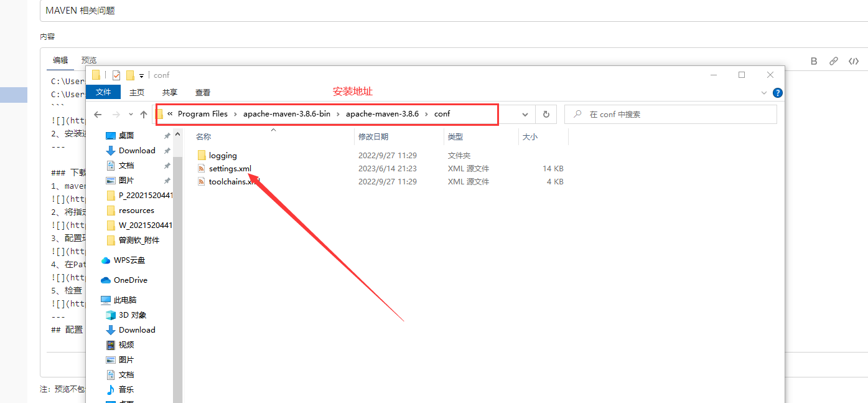Image resolution: width=868 pixels, height=403 pixels.
Task: Click apache-maven-3.8.6-bin in the address path
Action: pos(287,114)
